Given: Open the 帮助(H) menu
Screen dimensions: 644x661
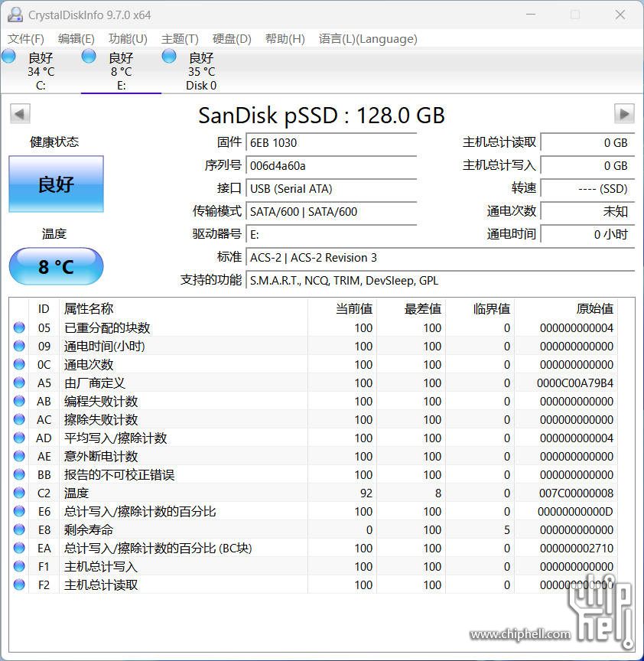Looking at the screenshot, I should coord(285,39).
